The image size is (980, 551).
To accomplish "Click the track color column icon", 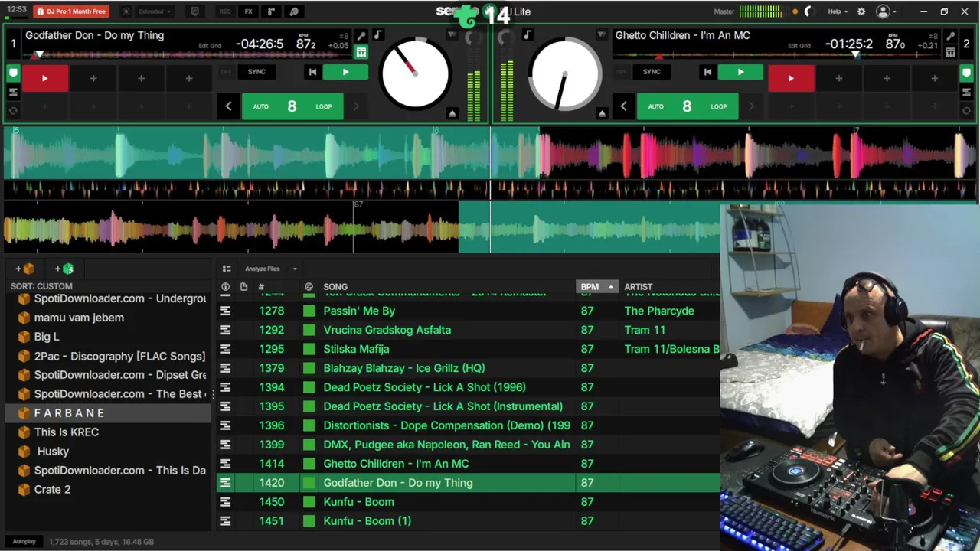I will pyautogui.click(x=309, y=287).
